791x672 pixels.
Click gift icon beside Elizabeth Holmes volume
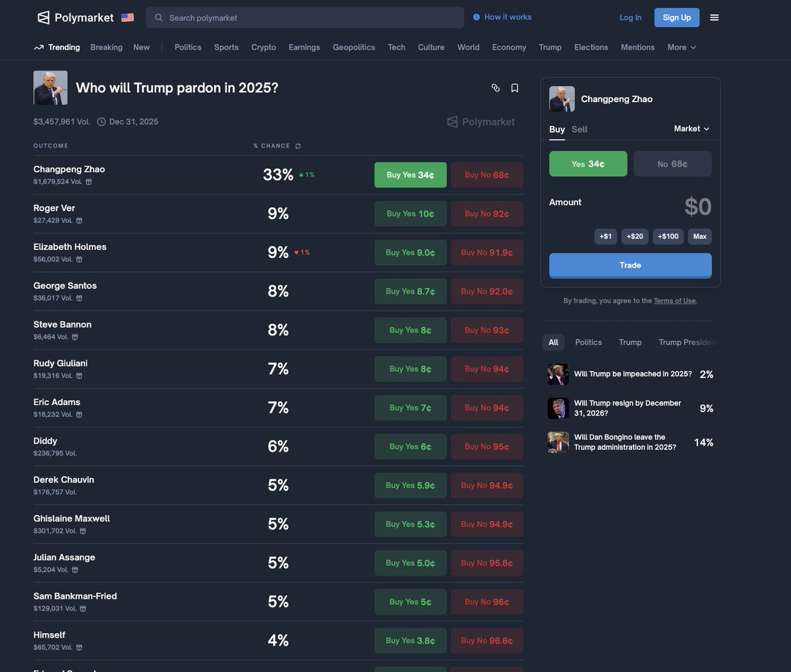pyautogui.click(x=79, y=260)
